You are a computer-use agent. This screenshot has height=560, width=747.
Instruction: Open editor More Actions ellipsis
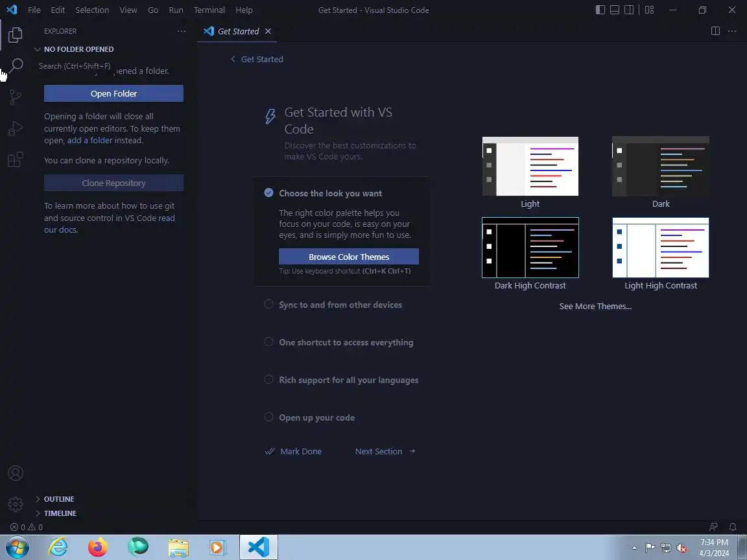[x=731, y=31]
